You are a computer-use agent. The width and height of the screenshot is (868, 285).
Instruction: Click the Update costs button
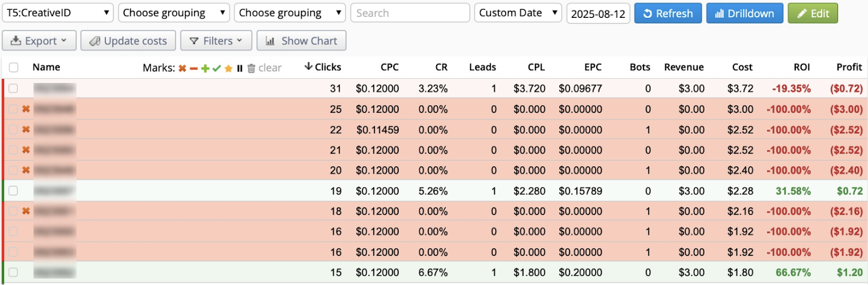[x=128, y=41]
